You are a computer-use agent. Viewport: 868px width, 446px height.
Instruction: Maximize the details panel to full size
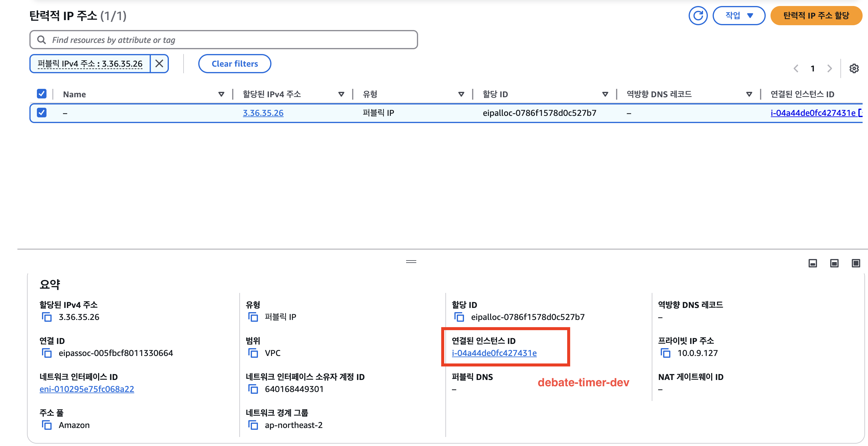[x=855, y=263]
